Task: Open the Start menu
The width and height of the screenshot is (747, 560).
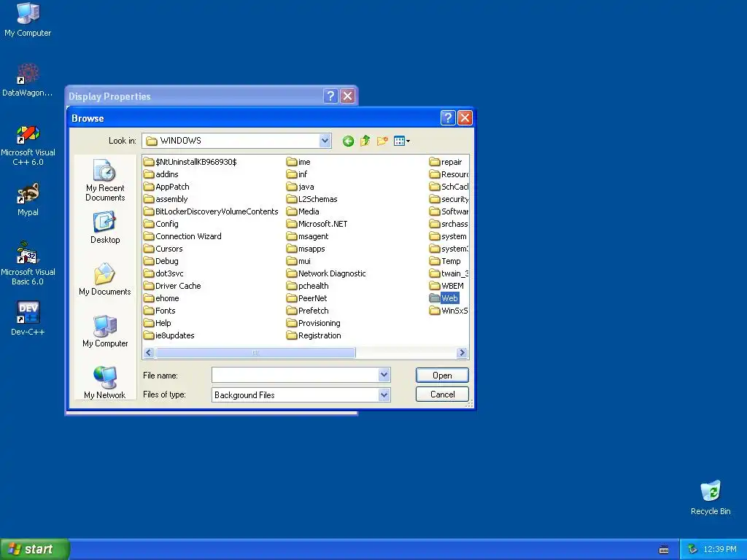Action: (x=35, y=549)
